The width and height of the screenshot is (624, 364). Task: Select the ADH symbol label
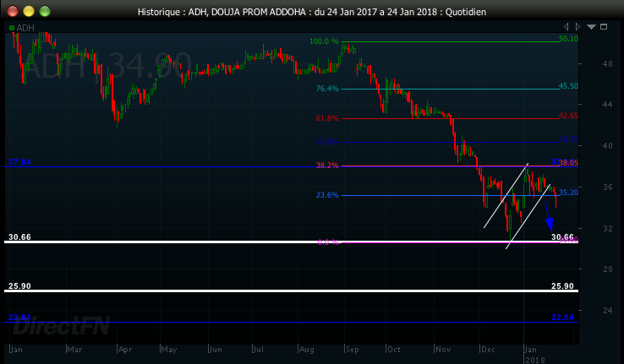[25, 28]
